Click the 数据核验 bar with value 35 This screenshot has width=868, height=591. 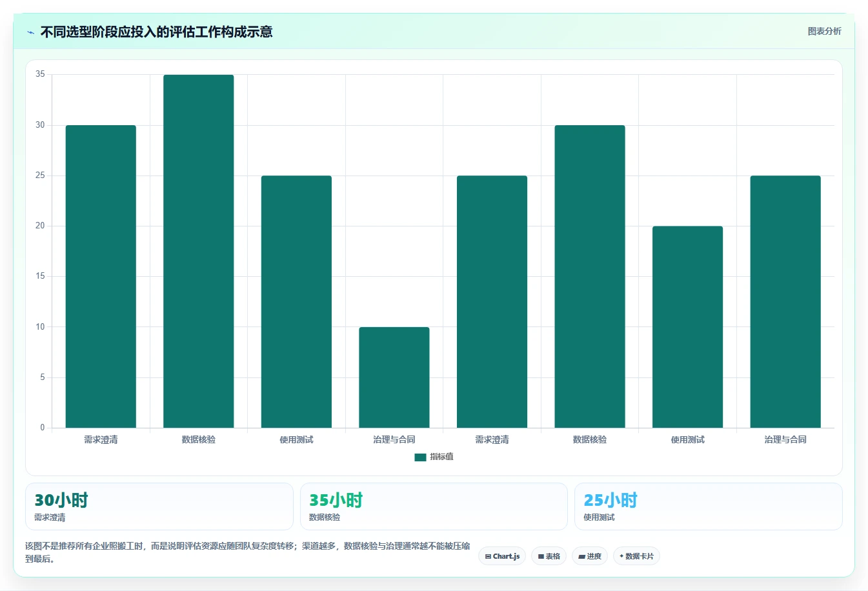click(199, 251)
